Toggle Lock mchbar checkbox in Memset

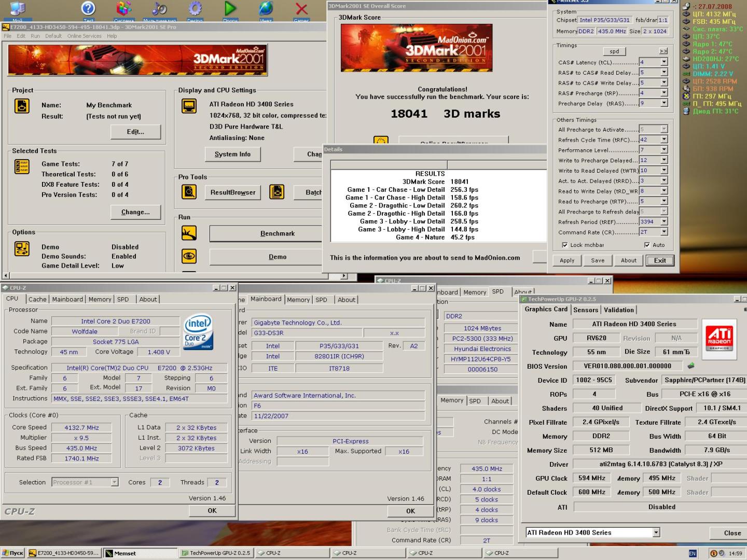564,245
